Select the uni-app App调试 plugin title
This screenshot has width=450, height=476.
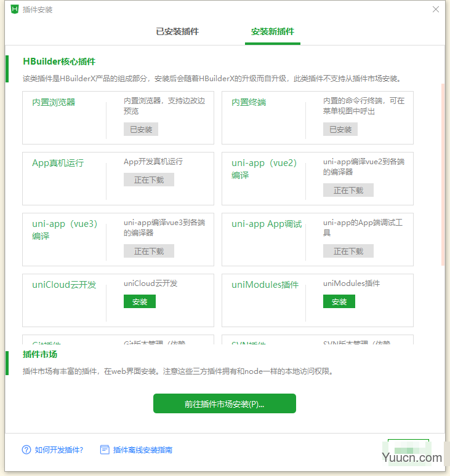pos(267,224)
